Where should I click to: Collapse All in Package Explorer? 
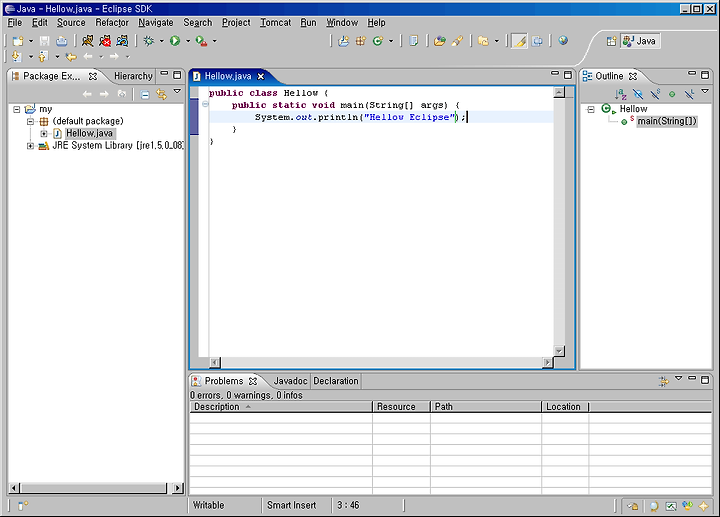coord(145,94)
